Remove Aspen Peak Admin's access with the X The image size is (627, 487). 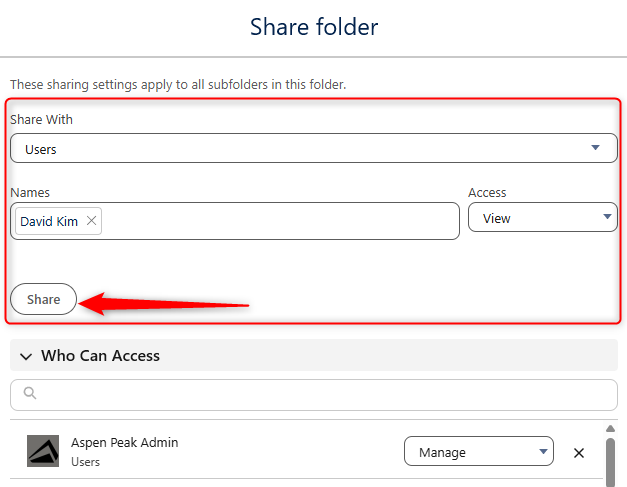579,453
